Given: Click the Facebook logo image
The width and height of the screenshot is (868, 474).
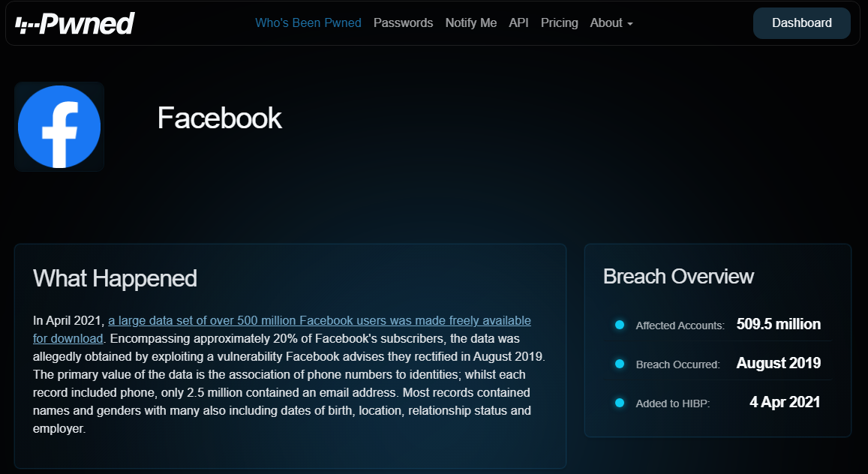Looking at the screenshot, I should coord(59,127).
